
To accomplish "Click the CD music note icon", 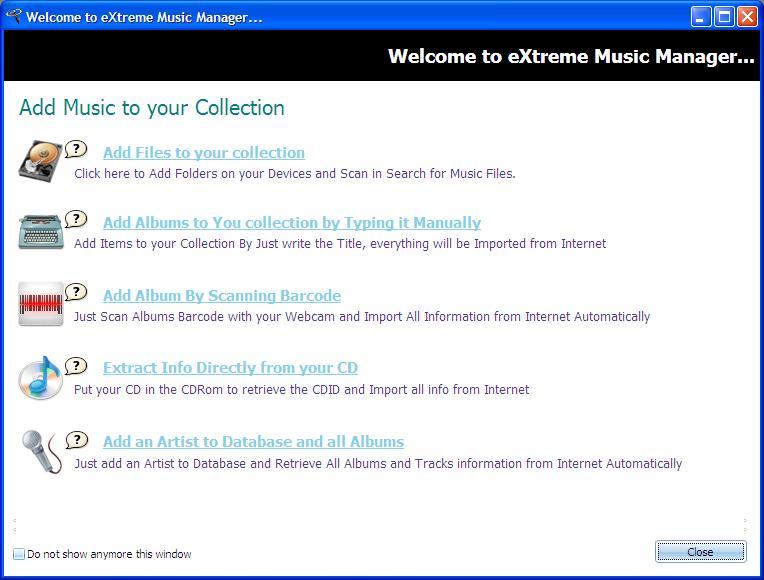I will pos(40,378).
